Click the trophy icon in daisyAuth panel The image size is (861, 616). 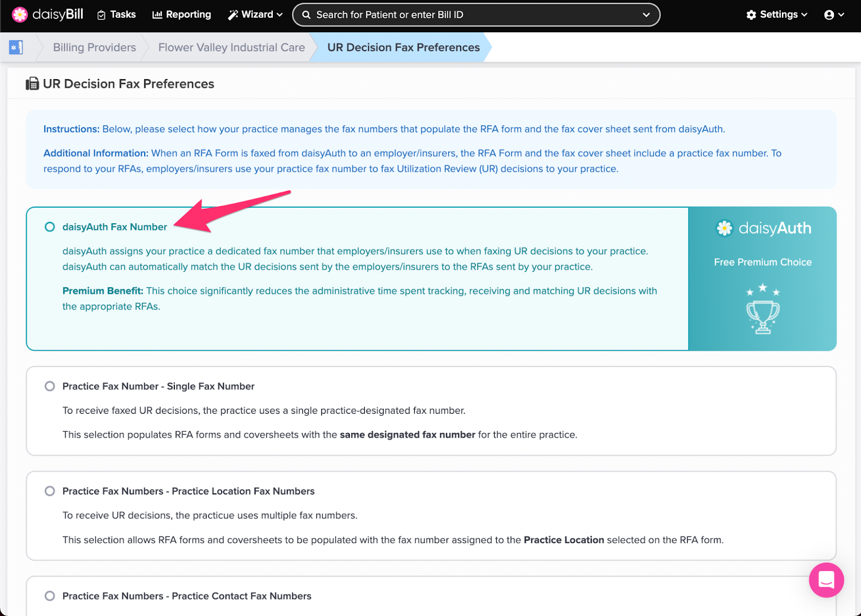763,309
